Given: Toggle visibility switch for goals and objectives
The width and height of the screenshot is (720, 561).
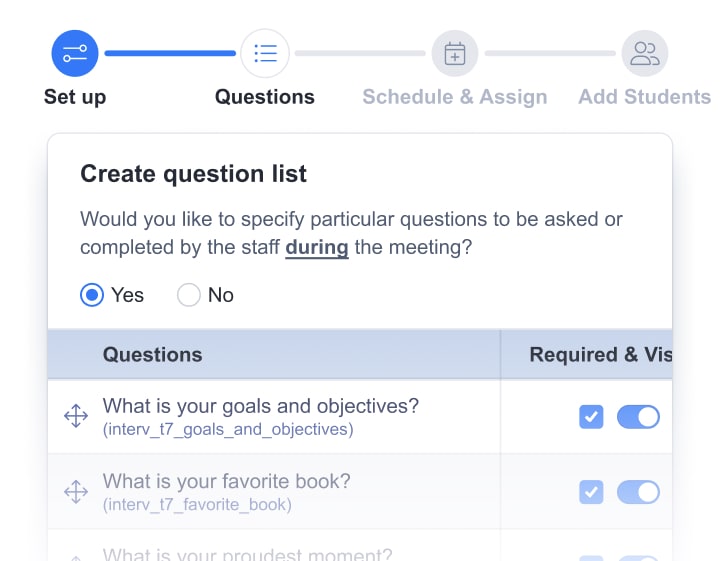Looking at the screenshot, I should (x=638, y=417).
